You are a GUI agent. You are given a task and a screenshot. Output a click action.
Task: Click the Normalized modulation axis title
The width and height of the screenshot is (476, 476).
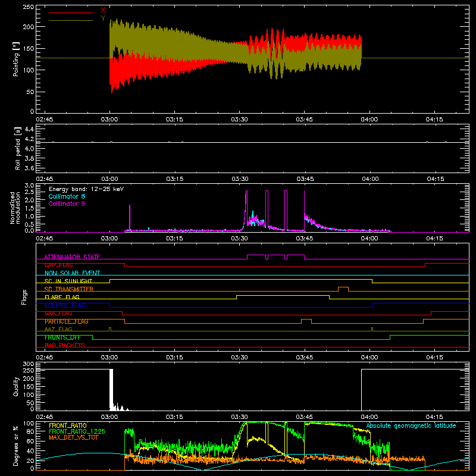(15, 208)
